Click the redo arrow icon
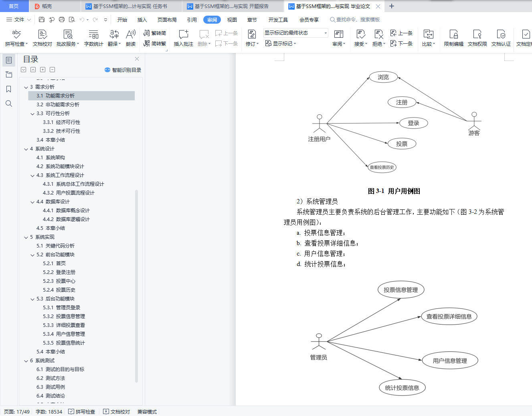This screenshot has width=532, height=416. click(95, 20)
